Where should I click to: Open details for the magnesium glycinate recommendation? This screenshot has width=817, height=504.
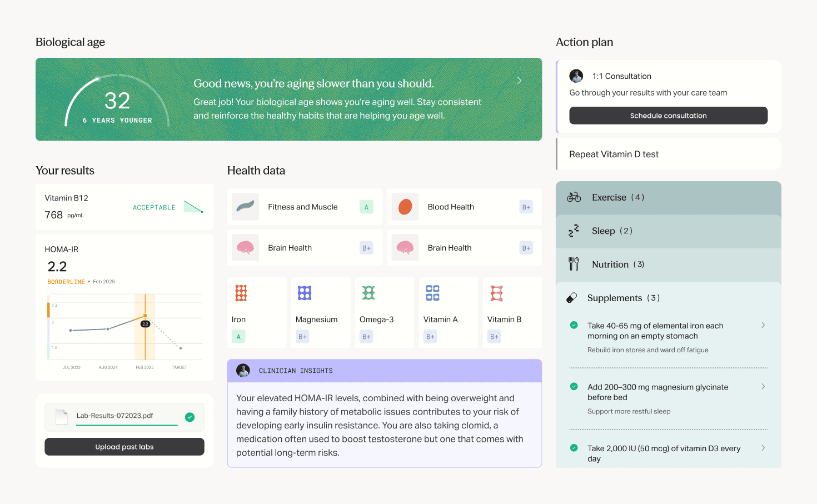coord(763,387)
